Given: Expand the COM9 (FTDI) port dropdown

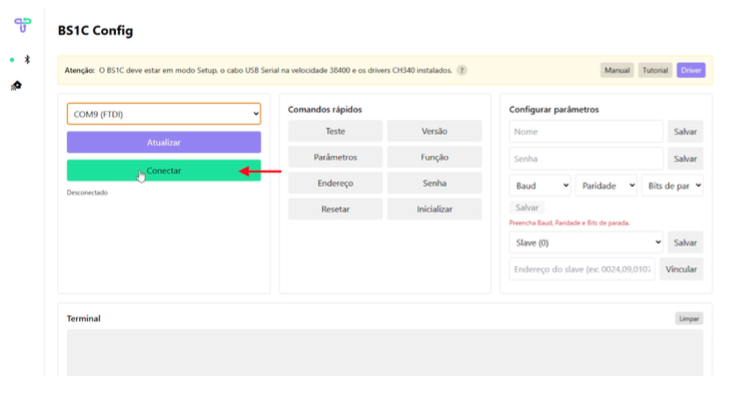Looking at the screenshot, I should click(x=163, y=115).
